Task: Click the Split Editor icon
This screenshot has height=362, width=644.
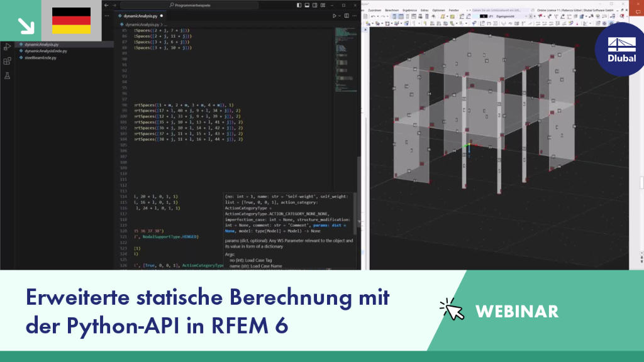Action: tap(347, 16)
